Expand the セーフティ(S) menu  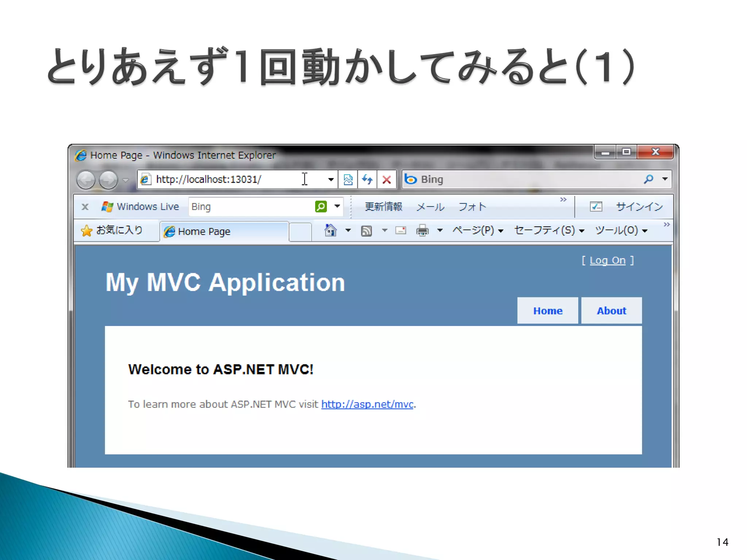click(x=549, y=230)
